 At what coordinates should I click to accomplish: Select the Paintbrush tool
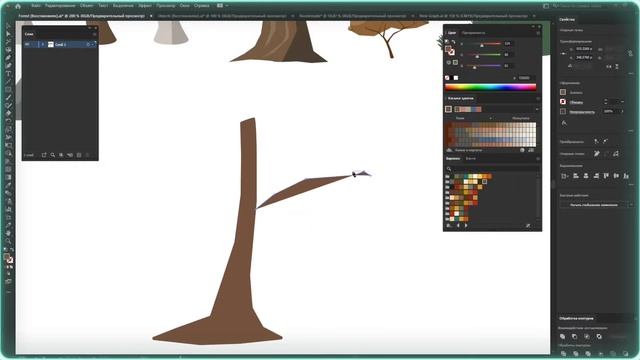tap(8, 98)
